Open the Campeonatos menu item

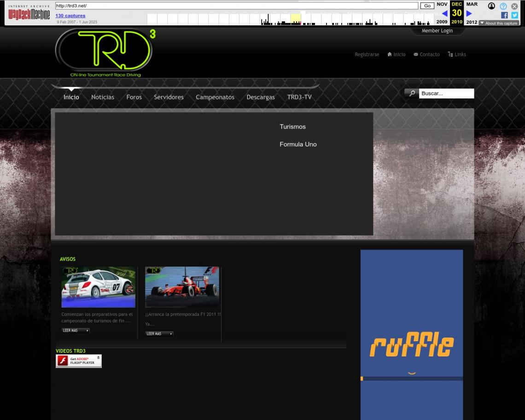pos(215,97)
